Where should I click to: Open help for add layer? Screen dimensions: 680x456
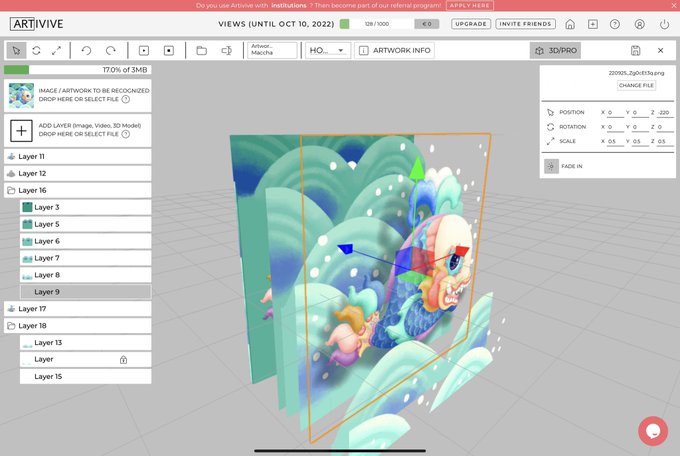[x=125, y=134]
